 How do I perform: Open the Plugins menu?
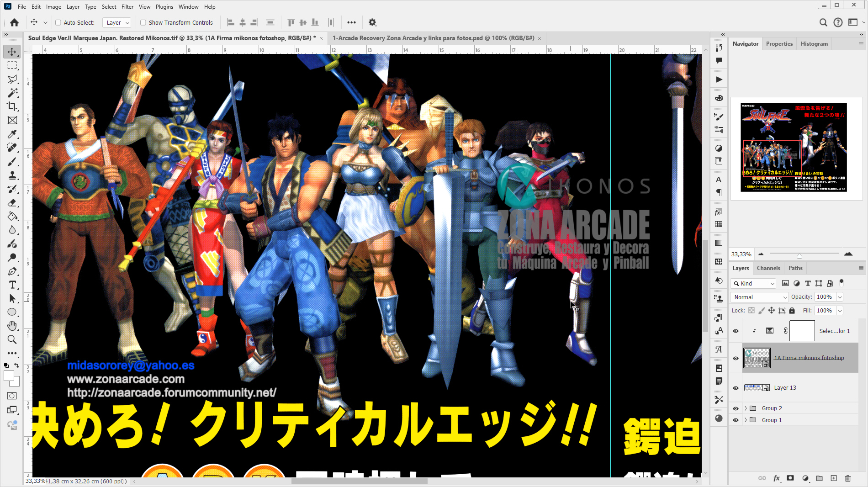click(x=164, y=7)
